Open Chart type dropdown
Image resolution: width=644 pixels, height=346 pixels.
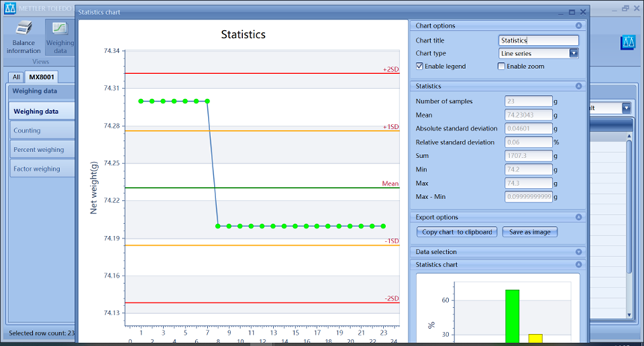(574, 53)
